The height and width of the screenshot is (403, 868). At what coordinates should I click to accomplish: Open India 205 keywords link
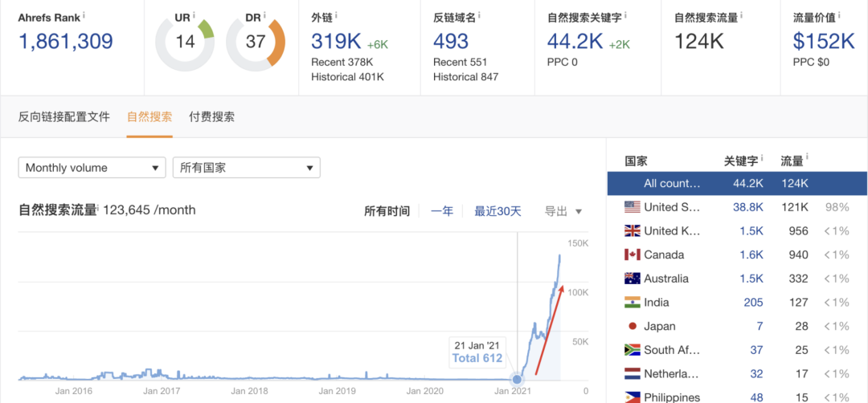point(753,303)
